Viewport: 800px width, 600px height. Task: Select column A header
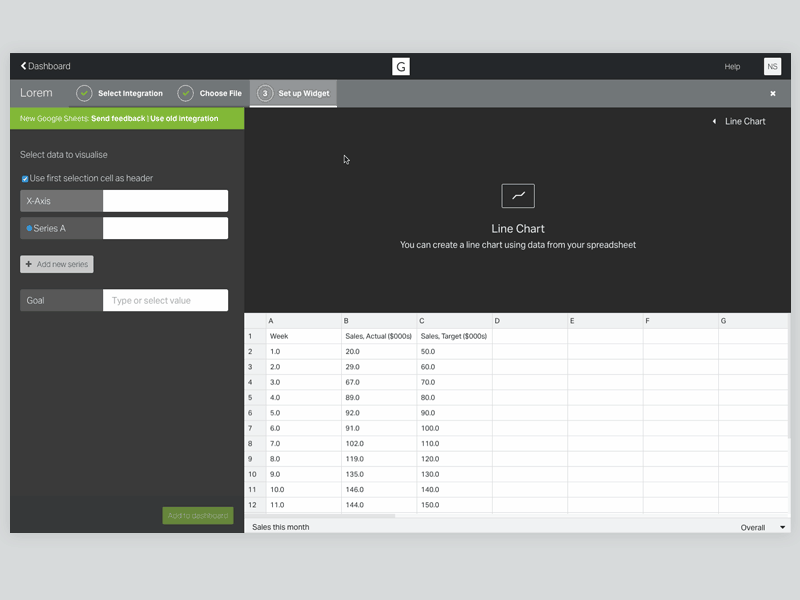304,321
